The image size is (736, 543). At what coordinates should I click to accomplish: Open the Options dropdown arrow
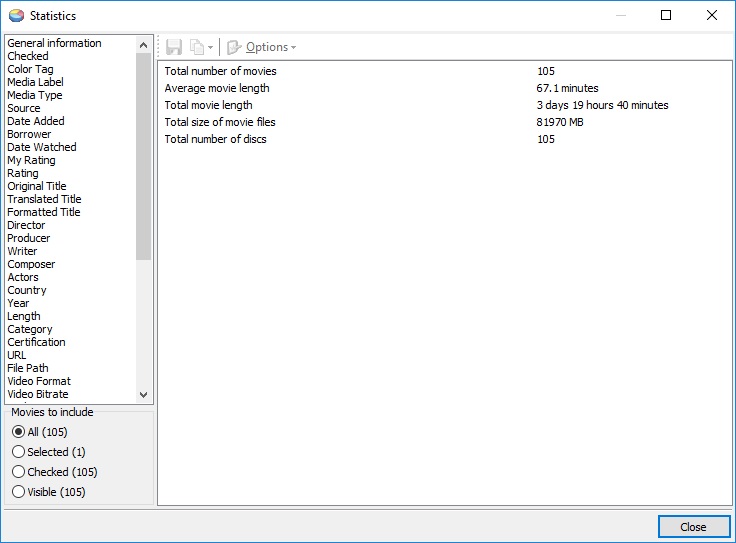pyautogui.click(x=293, y=48)
